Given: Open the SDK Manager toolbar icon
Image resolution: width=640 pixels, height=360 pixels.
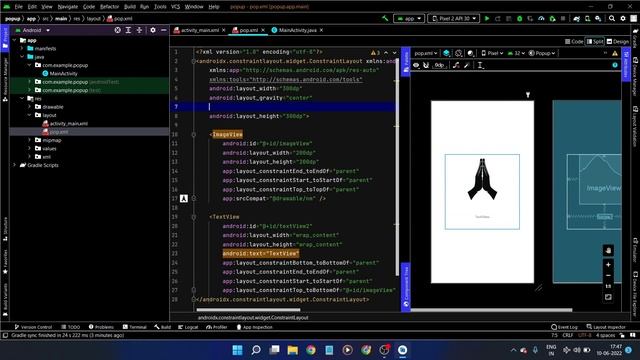Looking at the screenshot, I should [x=598, y=18].
